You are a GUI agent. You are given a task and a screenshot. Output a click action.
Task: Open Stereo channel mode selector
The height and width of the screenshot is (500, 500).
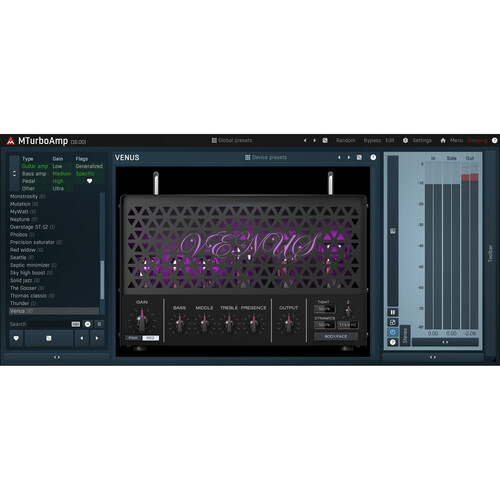(405, 335)
